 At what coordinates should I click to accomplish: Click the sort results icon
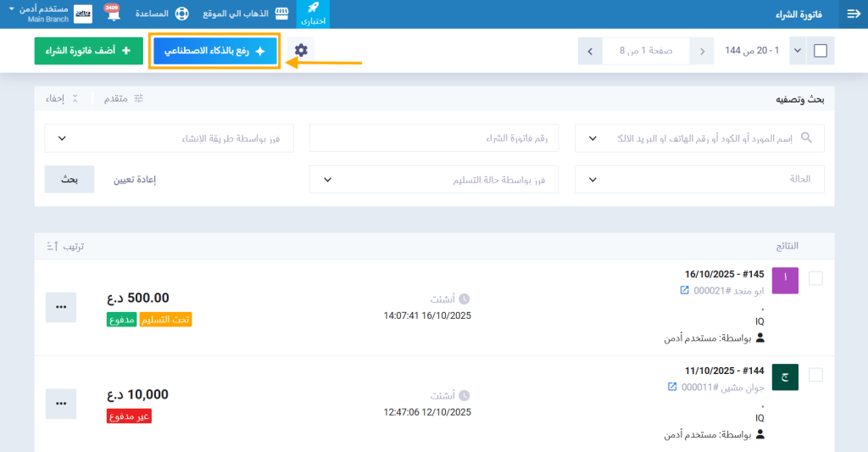tap(51, 246)
